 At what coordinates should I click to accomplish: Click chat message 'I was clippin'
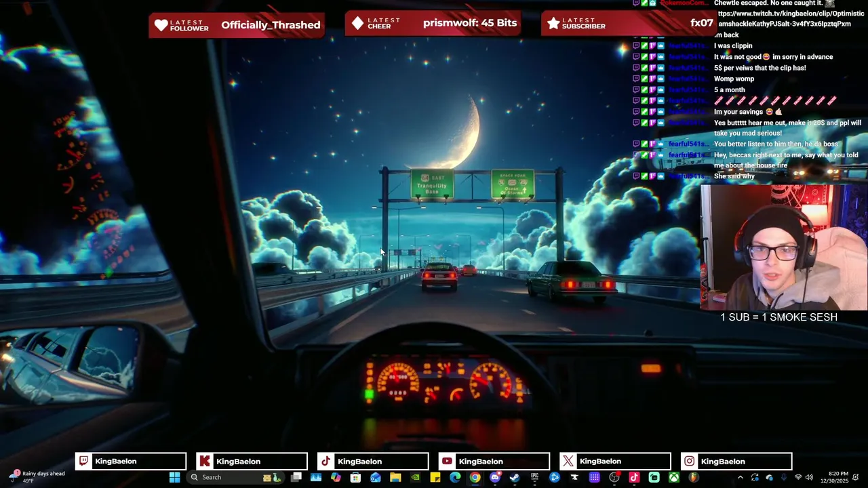[733, 45]
